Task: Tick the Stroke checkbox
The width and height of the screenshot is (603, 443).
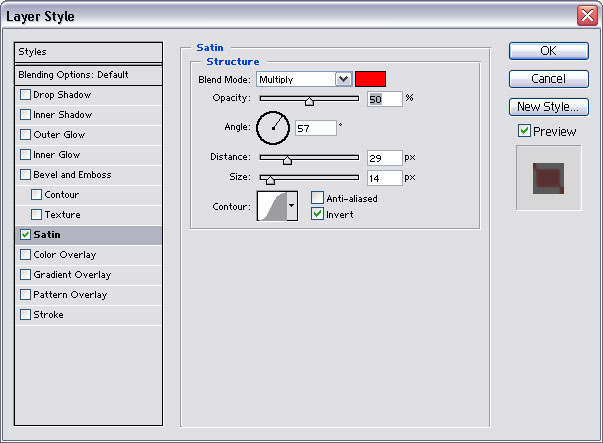Action: [25, 315]
